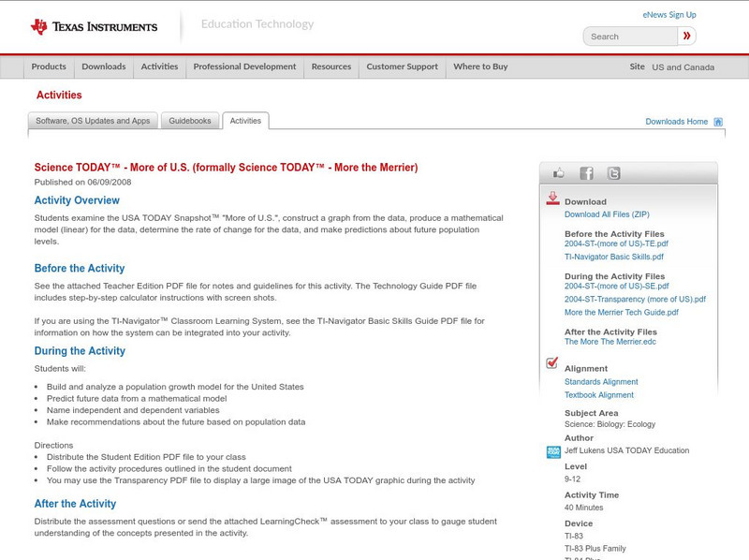Click inside the Search input field

(628, 37)
